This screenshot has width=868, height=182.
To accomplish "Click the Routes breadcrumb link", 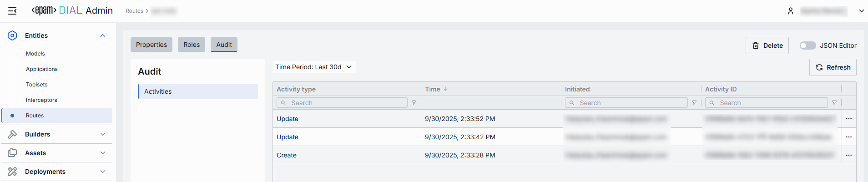I will tap(134, 11).
